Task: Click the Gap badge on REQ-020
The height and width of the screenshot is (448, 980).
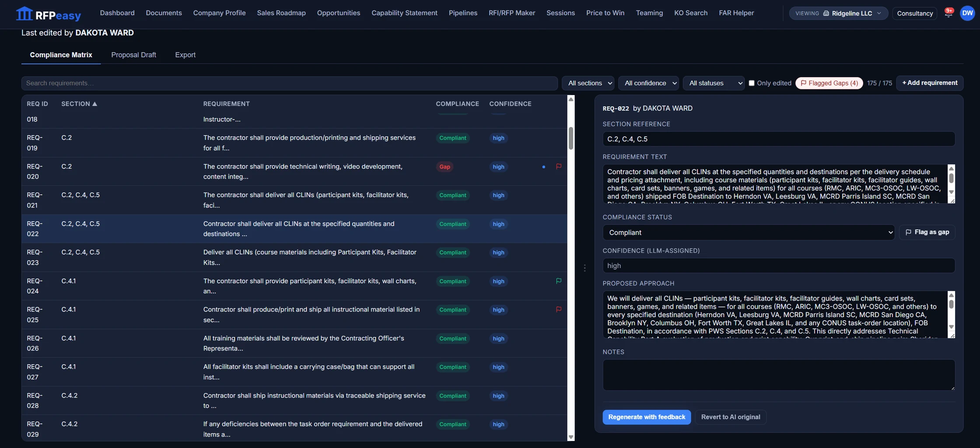Action: (444, 167)
